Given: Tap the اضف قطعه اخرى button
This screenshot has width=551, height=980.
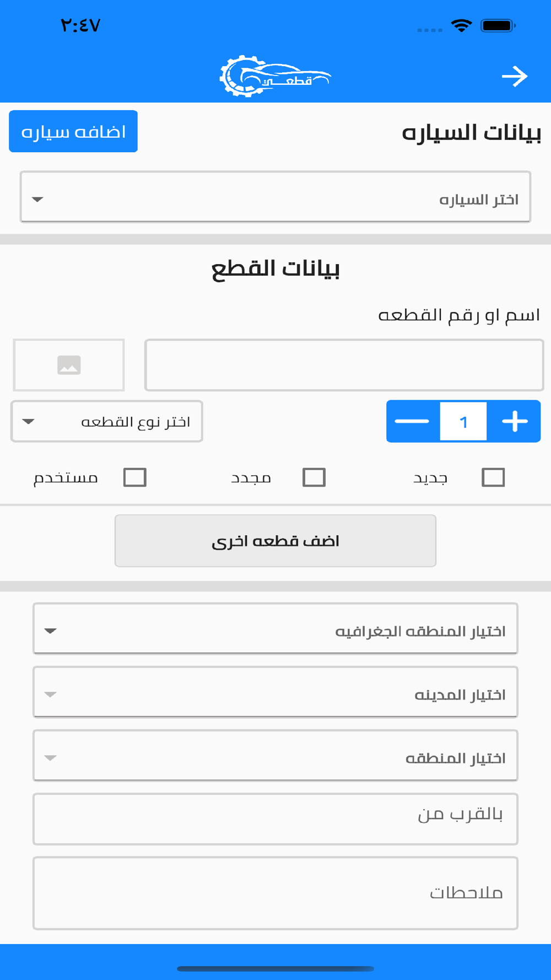Looking at the screenshot, I should 275,541.
